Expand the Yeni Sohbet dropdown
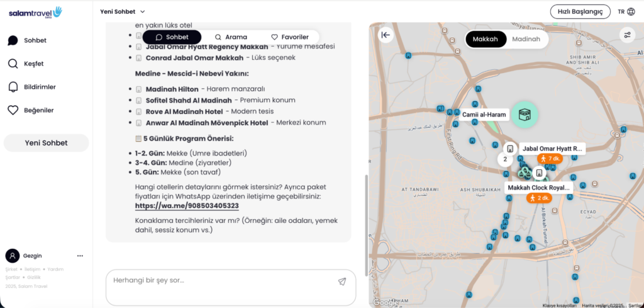This screenshot has width=644, height=308. point(123,11)
